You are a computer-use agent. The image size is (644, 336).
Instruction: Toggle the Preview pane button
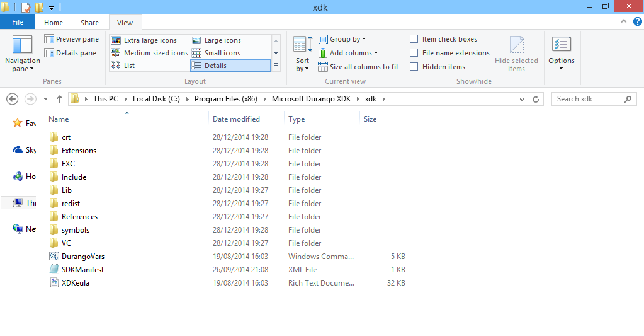pos(71,39)
